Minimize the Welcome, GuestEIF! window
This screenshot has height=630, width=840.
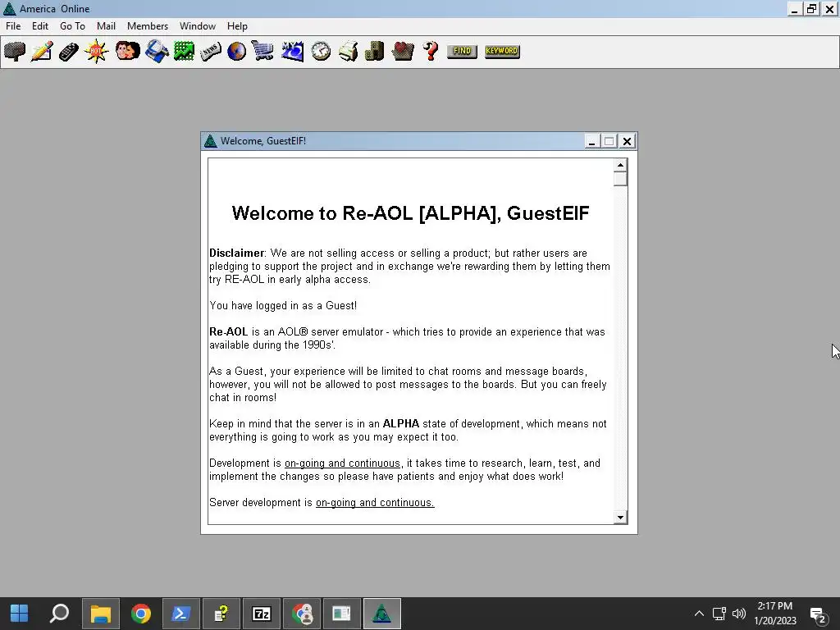point(591,141)
